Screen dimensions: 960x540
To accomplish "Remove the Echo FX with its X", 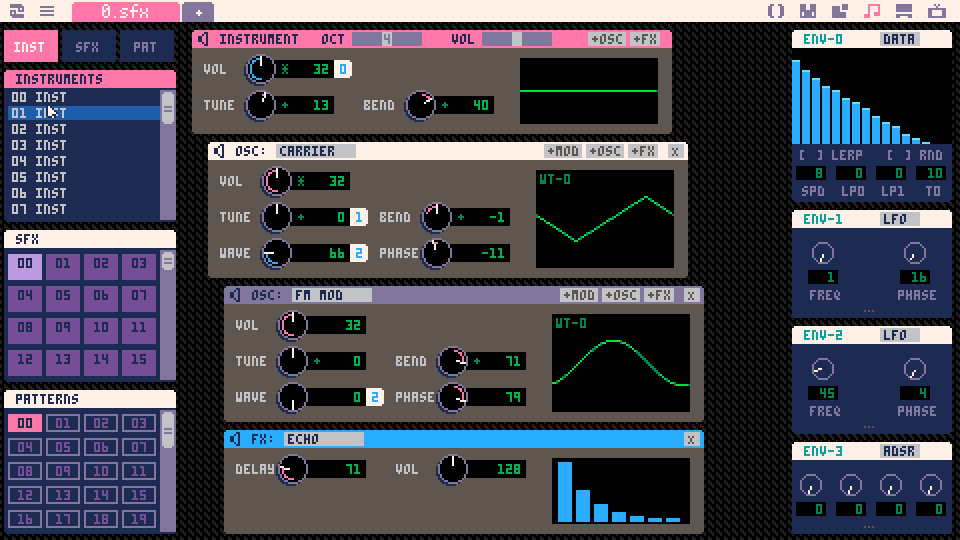I will [691, 439].
